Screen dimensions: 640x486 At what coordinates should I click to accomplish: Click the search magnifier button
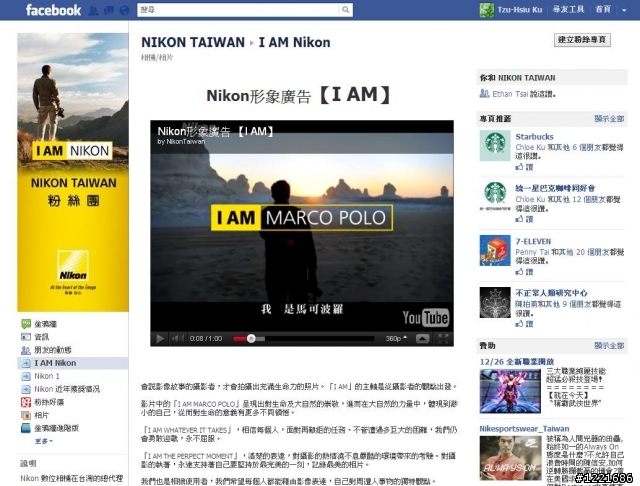(x=345, y=10)
